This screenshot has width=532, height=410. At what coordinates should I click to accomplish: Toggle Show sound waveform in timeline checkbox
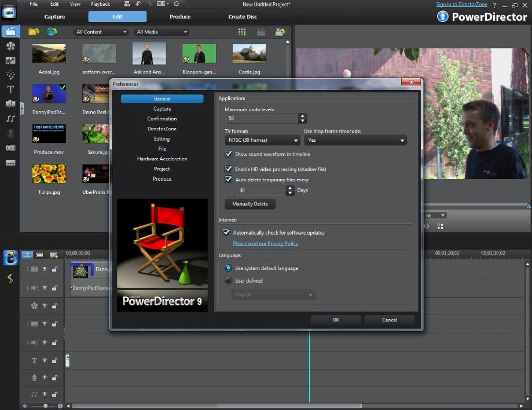pyautogui.click(x=228, y=154)
